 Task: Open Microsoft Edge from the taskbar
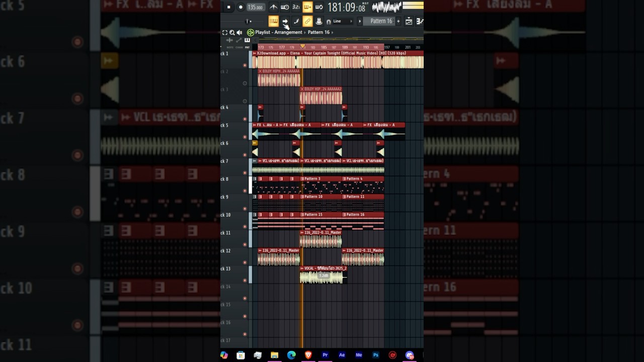291,355
